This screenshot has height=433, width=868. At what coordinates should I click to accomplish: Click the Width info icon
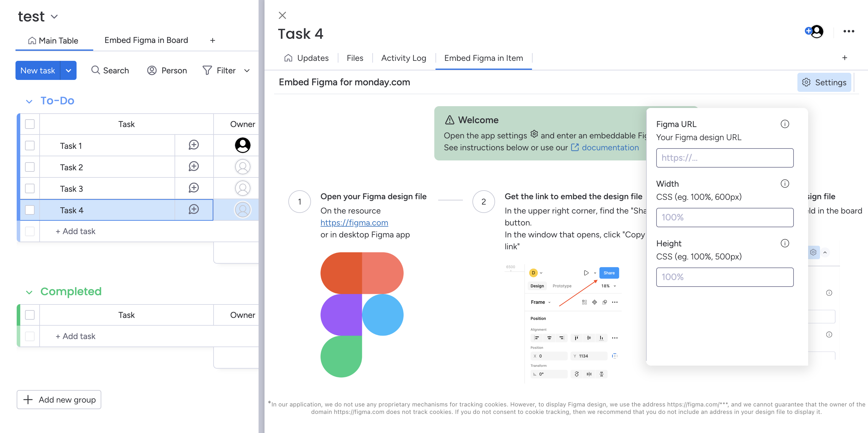[x=784, y=184]
